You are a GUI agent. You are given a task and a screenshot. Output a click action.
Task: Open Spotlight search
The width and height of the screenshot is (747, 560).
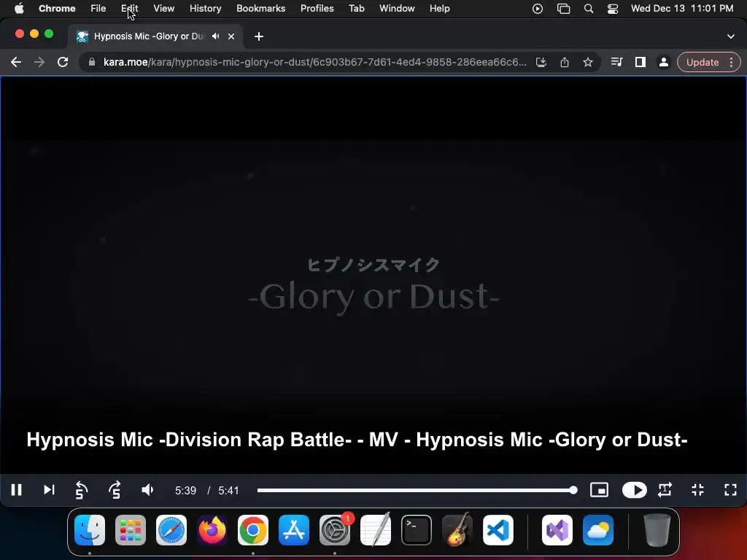pos(589,9)
